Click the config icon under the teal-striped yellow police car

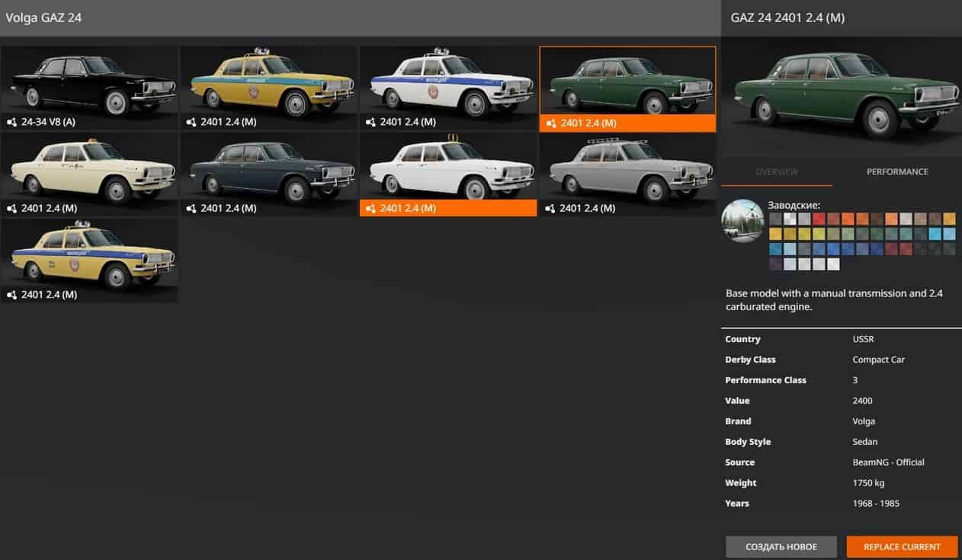(191, 122)
